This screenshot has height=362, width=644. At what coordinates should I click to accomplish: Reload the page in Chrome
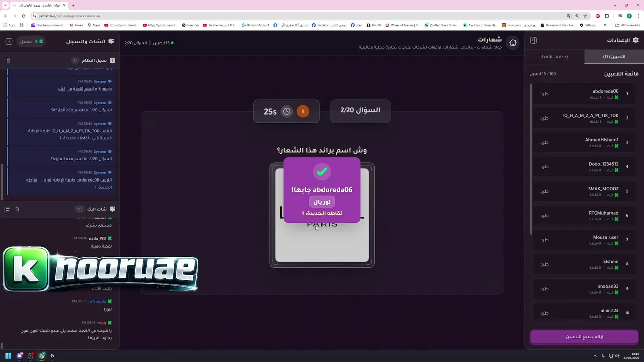pyautogui.click(x=24, y=16)
